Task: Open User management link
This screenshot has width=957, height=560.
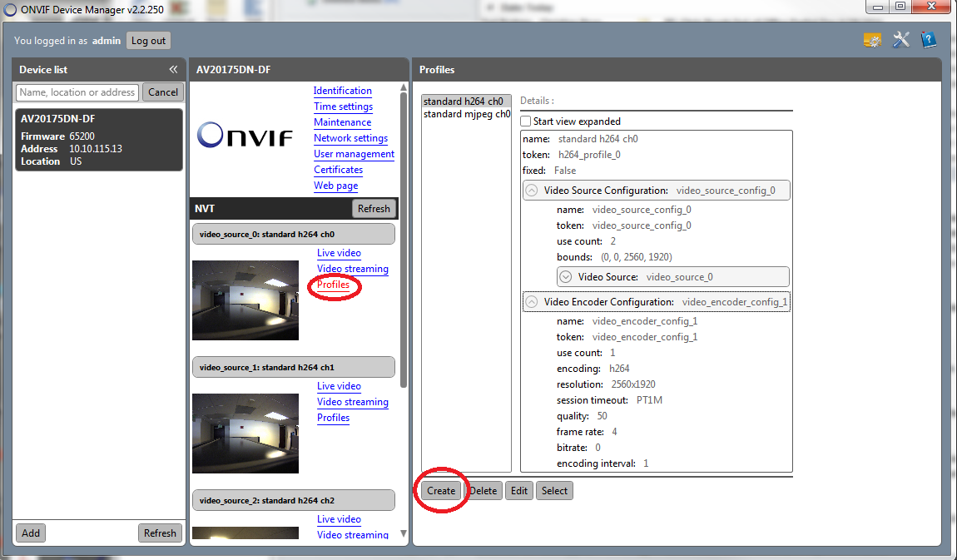Action: coord(354,154)
